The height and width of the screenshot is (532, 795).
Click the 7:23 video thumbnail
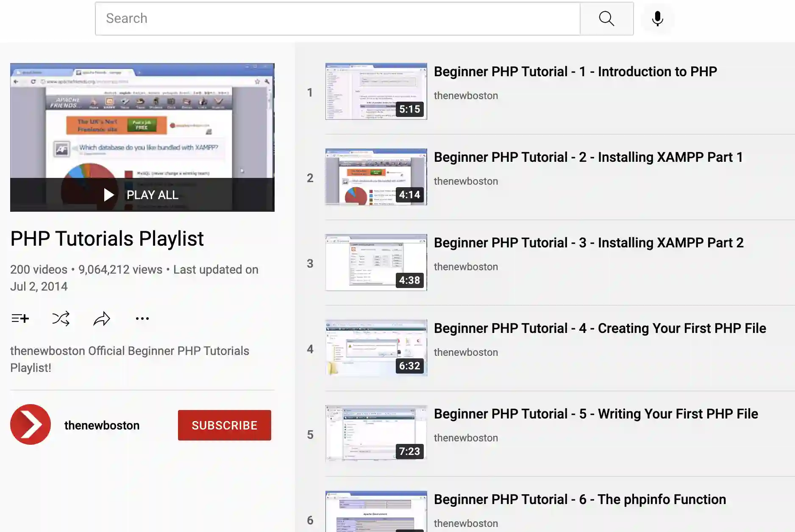376,434
